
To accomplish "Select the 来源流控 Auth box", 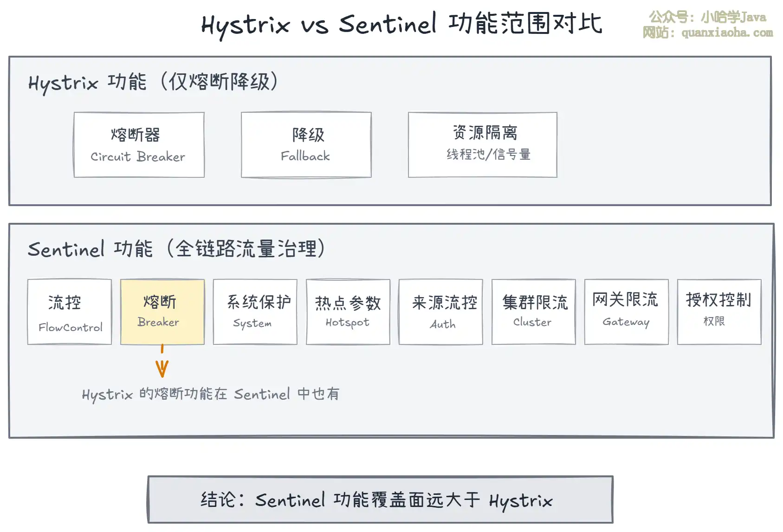I will click(x=440, y=311).
